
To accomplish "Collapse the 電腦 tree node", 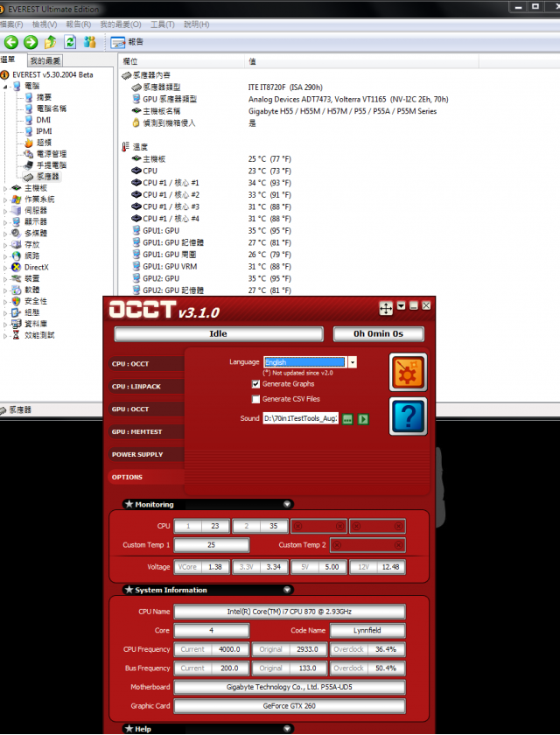I will (5, 87).
